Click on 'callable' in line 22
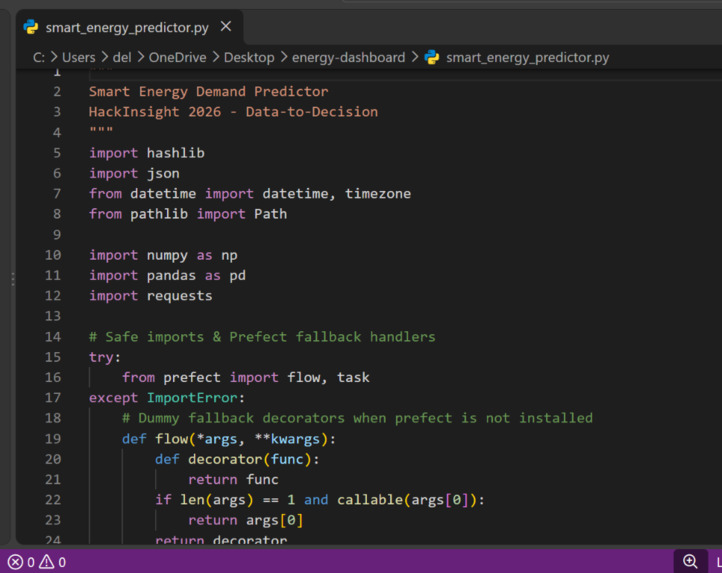The image size is (722, 573). (x=370, y=500)
